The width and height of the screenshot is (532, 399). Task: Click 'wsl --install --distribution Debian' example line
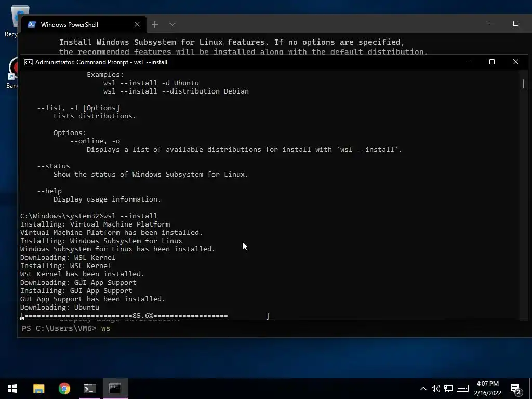(x=176, y=91)
